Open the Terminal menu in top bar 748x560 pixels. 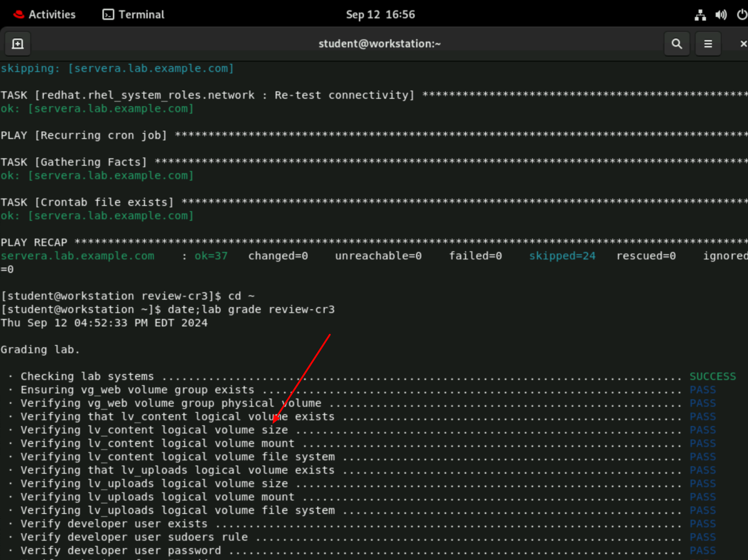(x=133, y=14)
